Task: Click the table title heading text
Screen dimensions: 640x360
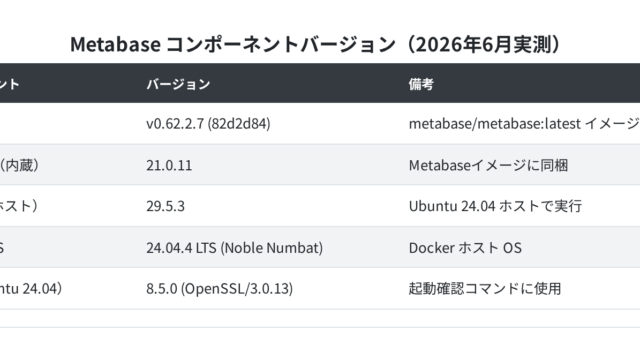Action: pyautogui.click(x=317, y=44)
